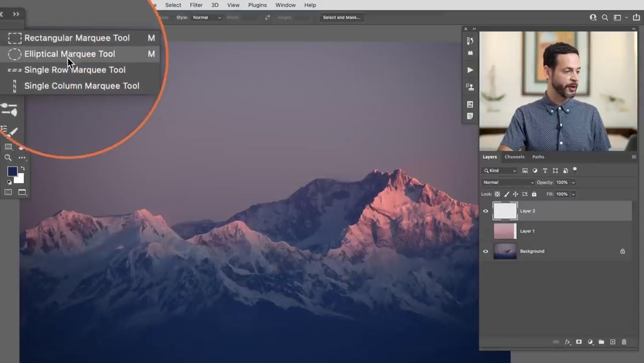This screenshot has width=644, height=363.
Task: Expand the collapsed panel dock arrows
Action: point(474,28)
